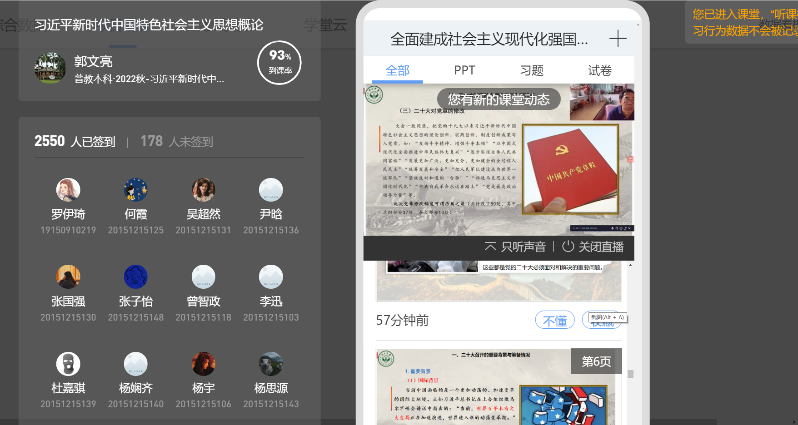This screenshot has height=425, width=798.
Task: Open 张子怡's blue avatar
Action: pos(136,277)
